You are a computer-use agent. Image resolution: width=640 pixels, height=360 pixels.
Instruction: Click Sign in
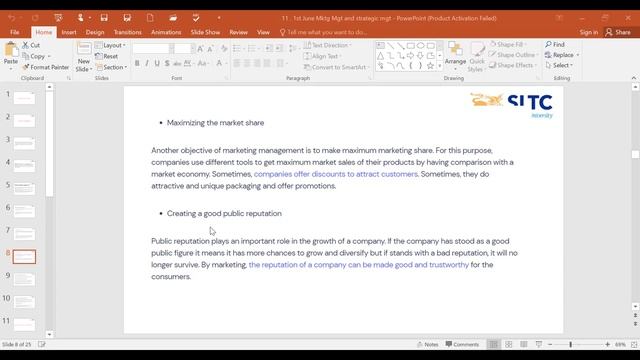(589, 32)
